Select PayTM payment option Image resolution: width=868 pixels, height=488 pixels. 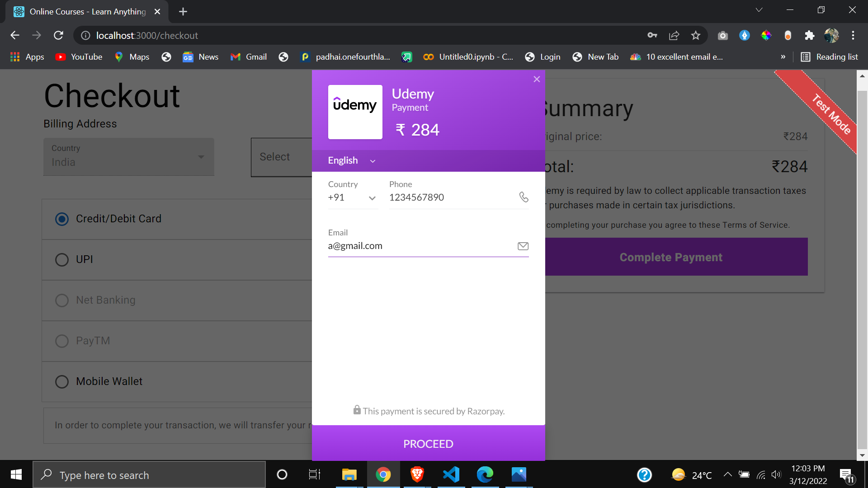tap(62, 341)
